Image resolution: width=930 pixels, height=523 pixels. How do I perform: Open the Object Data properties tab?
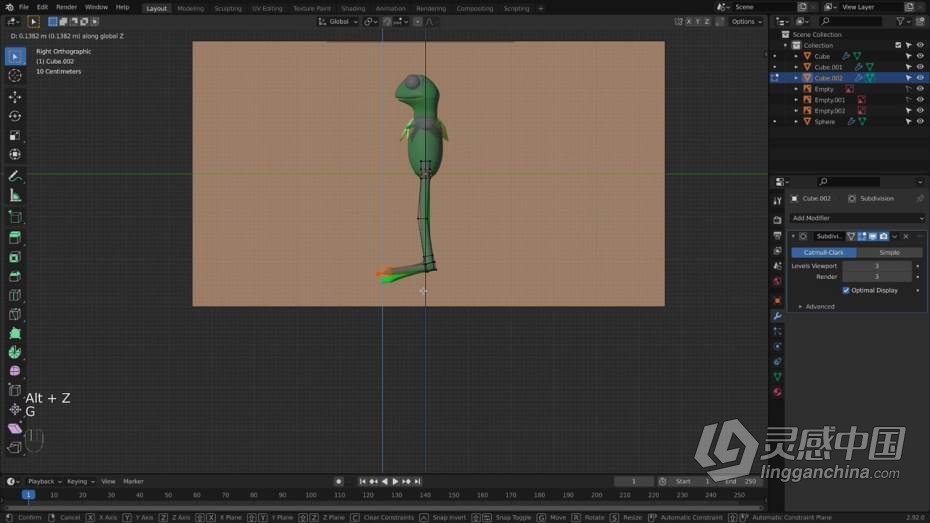777,377
